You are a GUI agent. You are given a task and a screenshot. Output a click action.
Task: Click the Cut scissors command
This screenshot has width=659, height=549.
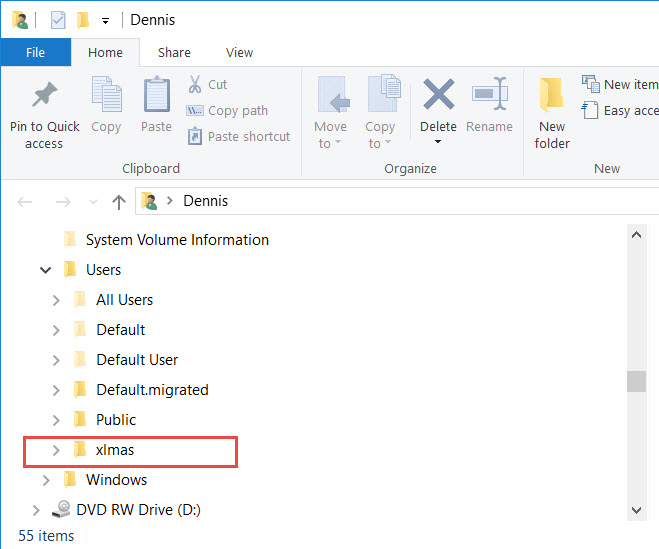click(208, 84)
